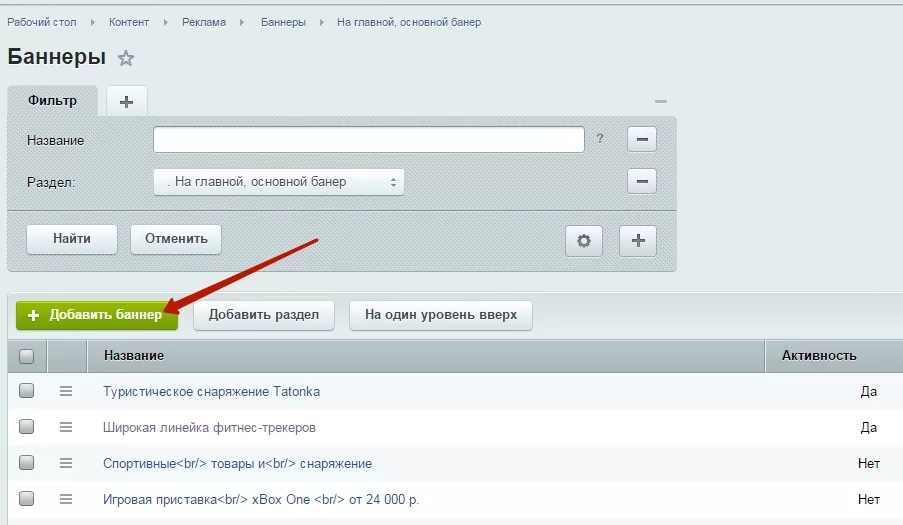Add a filter field with plus button beside gear
The height and width of the screenshot is (525, 903).
tap(638, 241)
